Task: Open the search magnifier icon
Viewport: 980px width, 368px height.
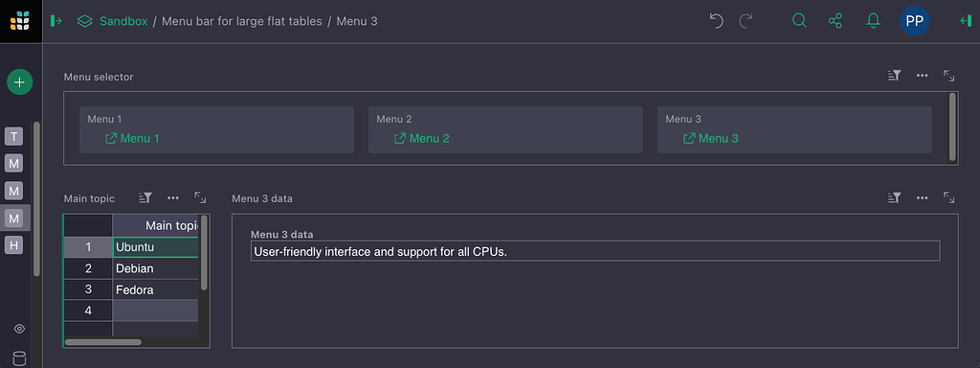Action: (799, 21)
